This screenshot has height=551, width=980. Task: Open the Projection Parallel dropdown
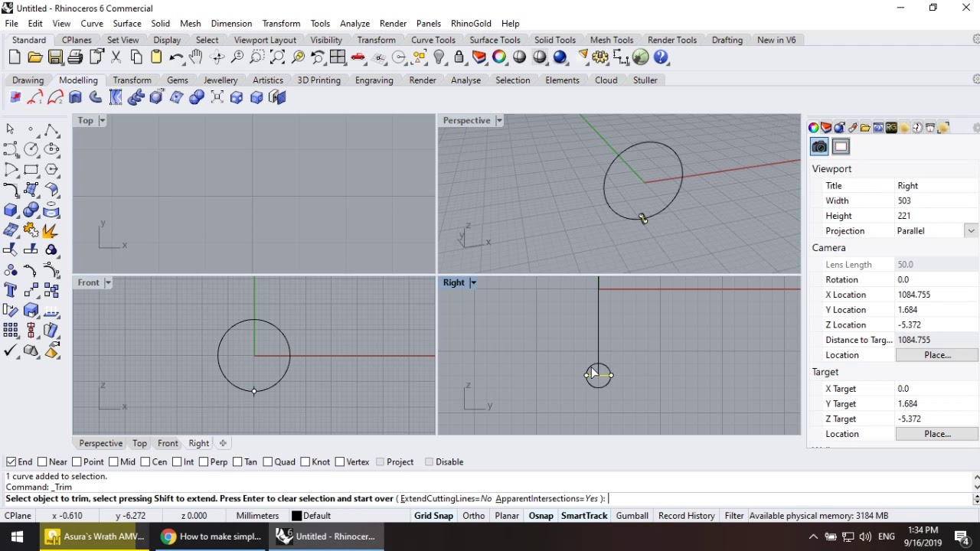tap(971, 231)
